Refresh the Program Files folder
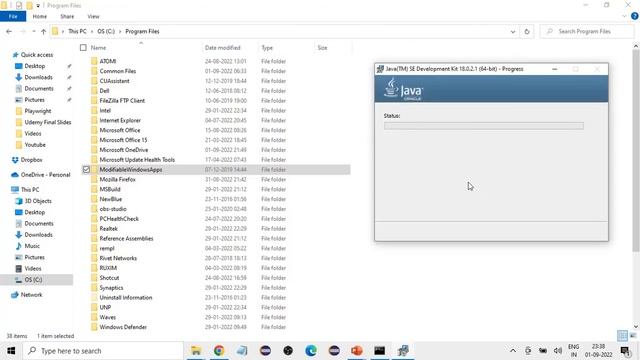Image resolution: width=640 pixels, height=360 pixels. click(x=527, y=31)
